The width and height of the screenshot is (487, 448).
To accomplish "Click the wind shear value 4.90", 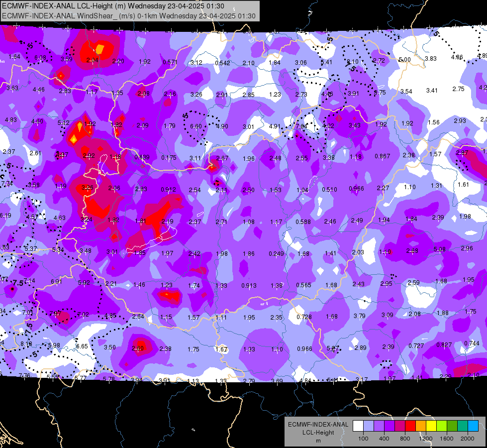I will tap(222, 126).
